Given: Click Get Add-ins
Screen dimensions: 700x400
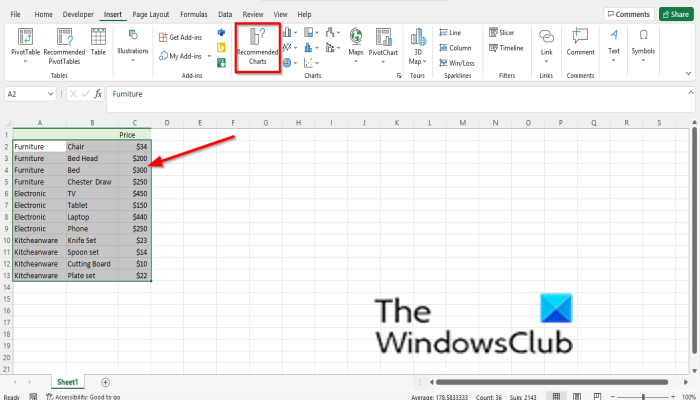Looking at the screenshot, I should click(x=181, y=38).
